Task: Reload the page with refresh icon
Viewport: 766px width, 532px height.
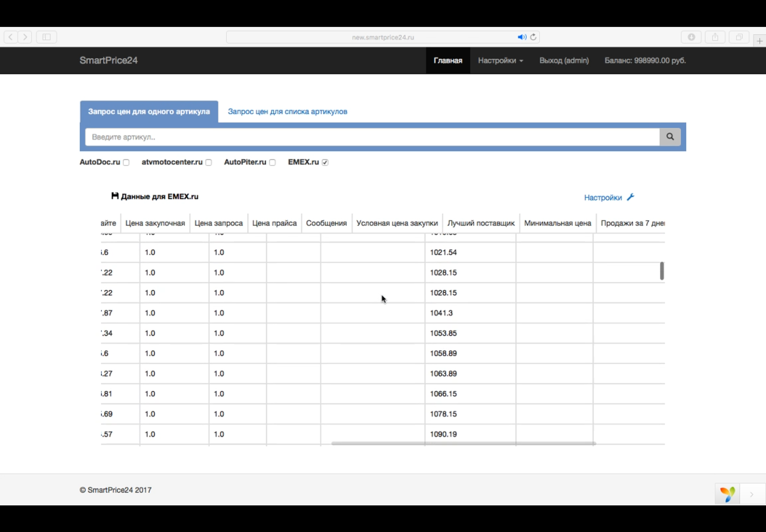Action: point(533,37)
